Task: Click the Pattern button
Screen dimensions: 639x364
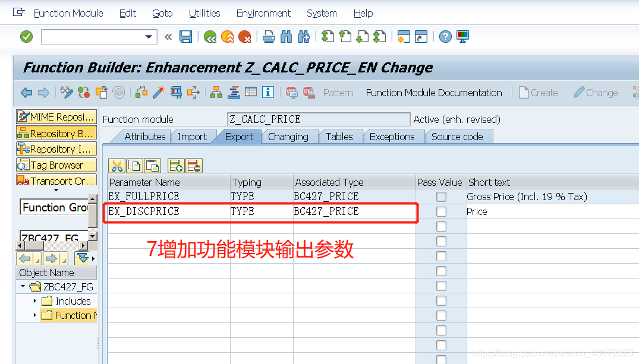Action: click(x=338, y=93)
